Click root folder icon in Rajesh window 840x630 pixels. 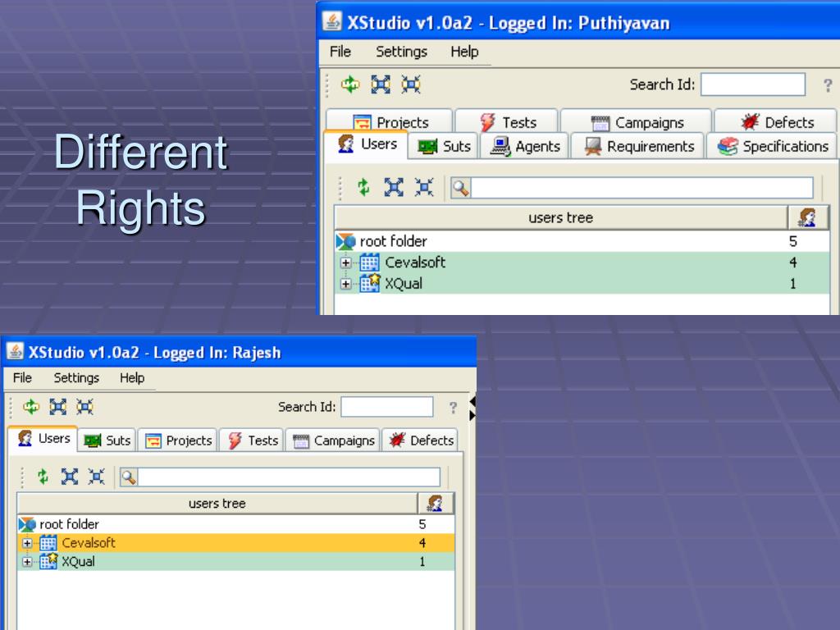click(x=27, y=524)
